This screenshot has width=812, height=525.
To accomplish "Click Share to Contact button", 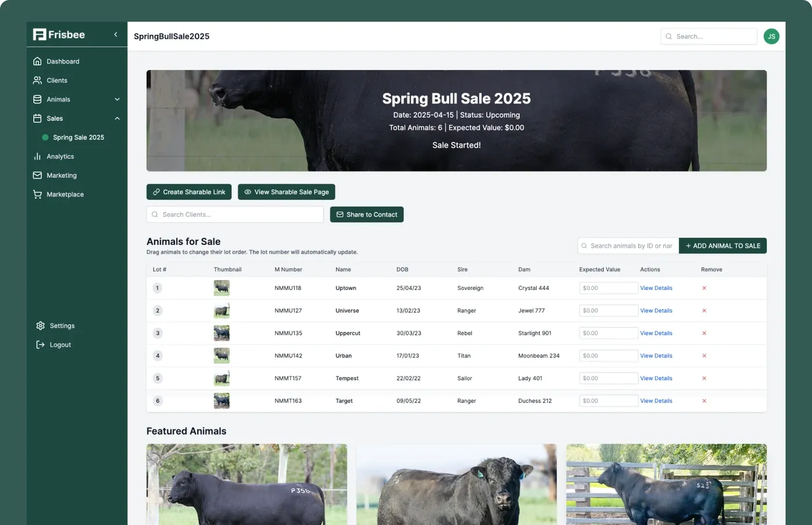I will coord(367,215).
